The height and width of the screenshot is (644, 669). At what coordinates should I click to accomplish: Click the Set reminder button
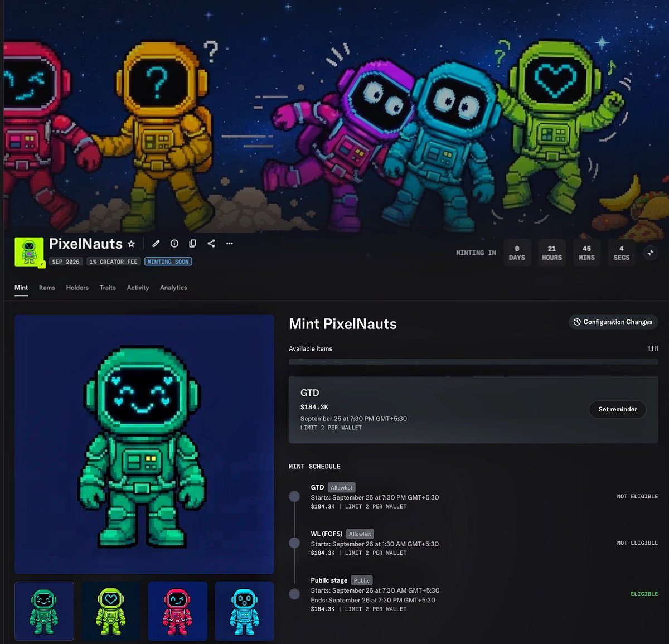point(618,409)
